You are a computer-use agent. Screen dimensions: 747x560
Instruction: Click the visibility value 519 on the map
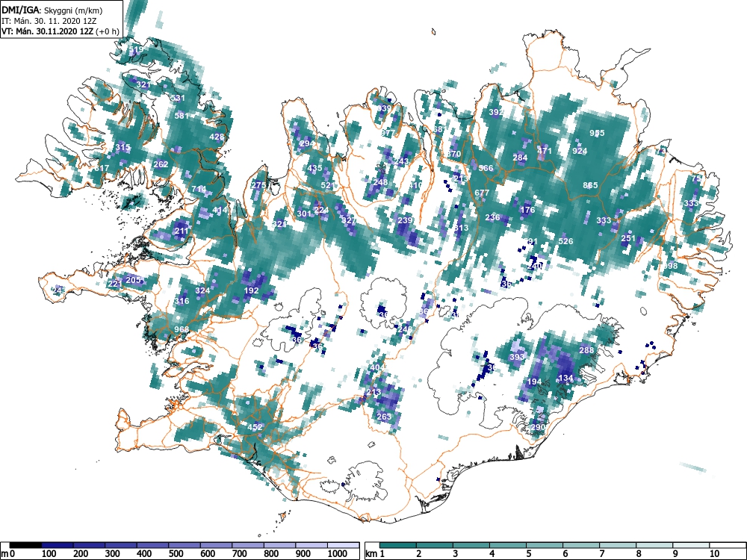(136, 49)
